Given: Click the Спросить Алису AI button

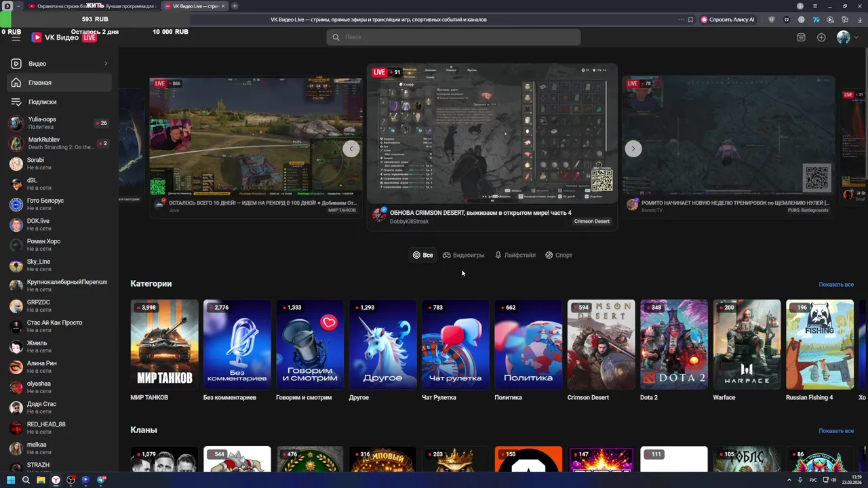Looking at the screenshot, I should [x=728, y=20].
